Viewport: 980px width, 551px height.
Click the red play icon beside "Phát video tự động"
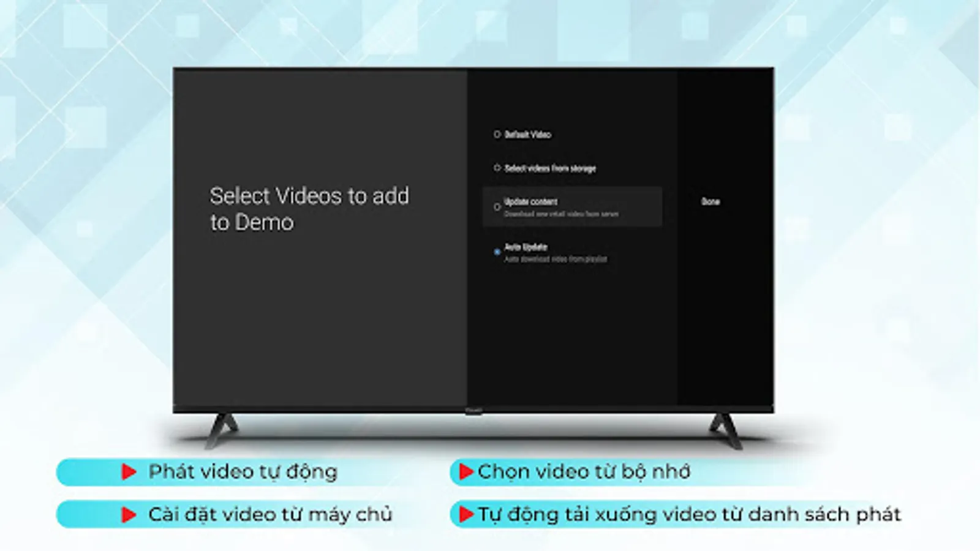coord(129,471)
